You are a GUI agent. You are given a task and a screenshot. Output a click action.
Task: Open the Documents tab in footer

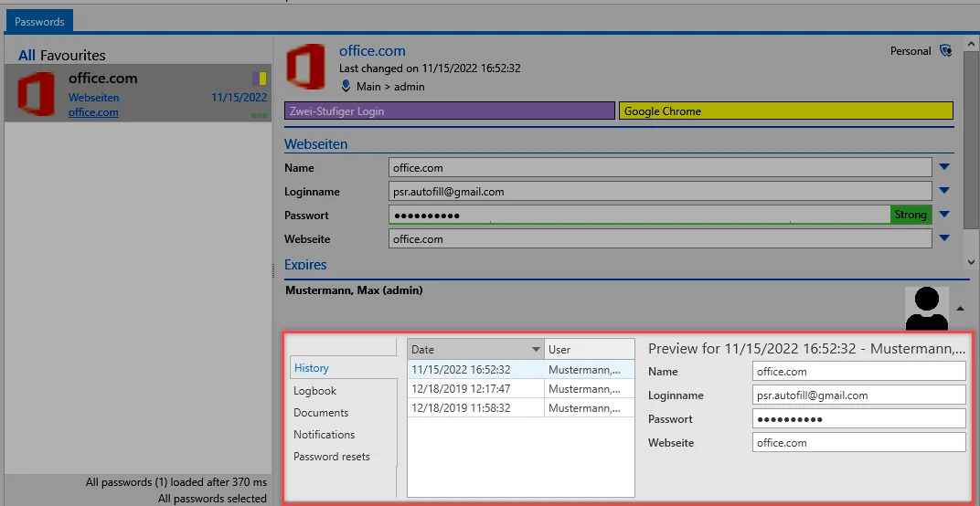[321, 413]
